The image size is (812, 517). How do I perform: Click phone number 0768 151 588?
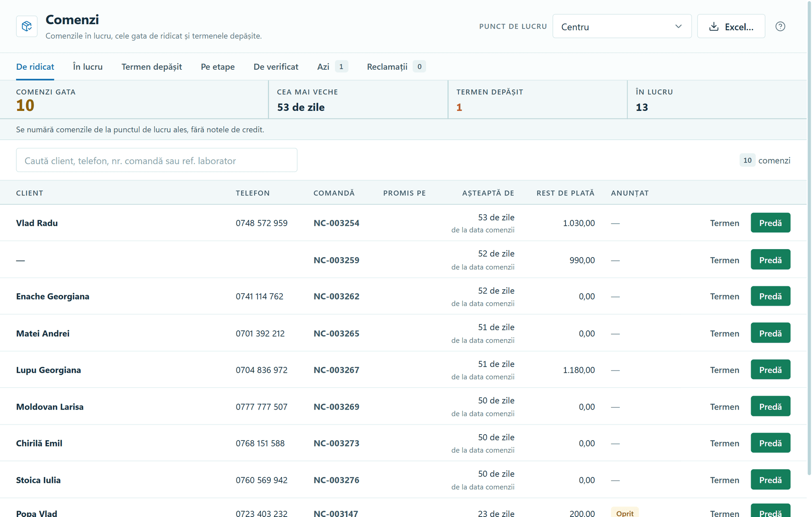click(260, 443)
